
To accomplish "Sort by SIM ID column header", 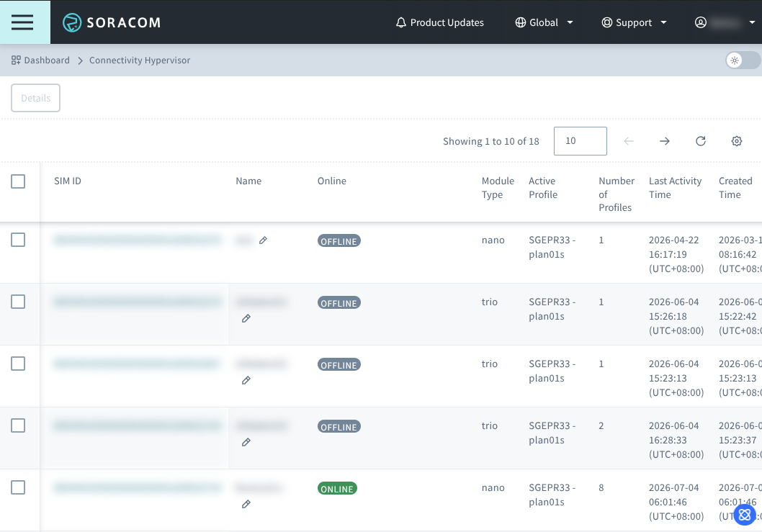I will click(68, 181).
